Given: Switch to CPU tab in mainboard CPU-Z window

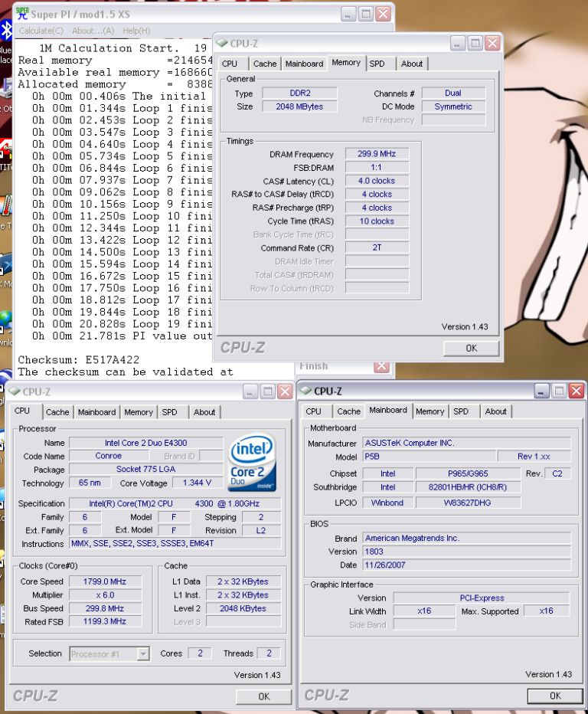Looking at the screenshot, I should pos(314,411).
